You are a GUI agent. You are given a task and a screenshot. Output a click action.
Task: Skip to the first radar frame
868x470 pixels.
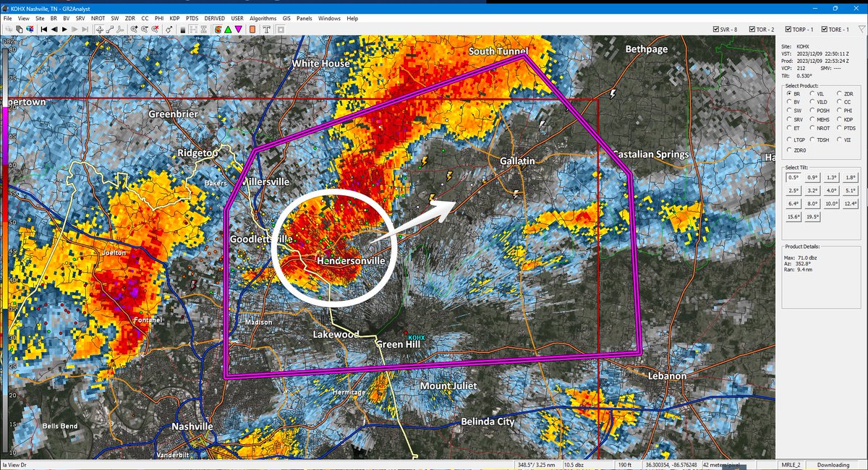point(44,30)
